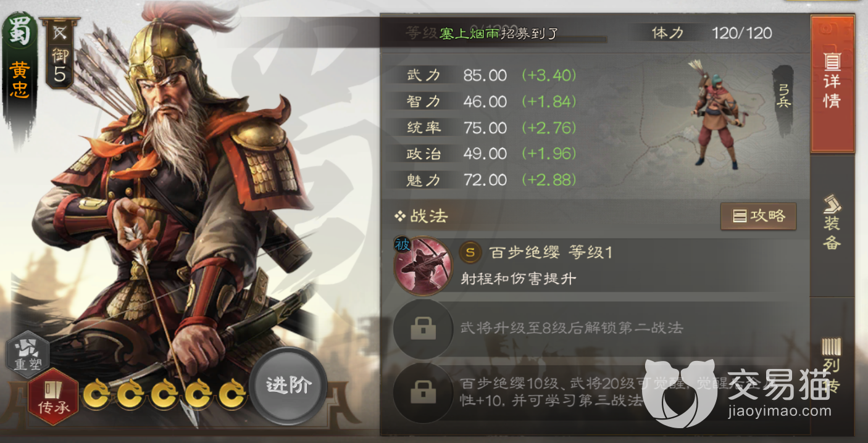
Task: Select the first gold star rank icon
Action: pyautogui.click(x=97, y=394)
